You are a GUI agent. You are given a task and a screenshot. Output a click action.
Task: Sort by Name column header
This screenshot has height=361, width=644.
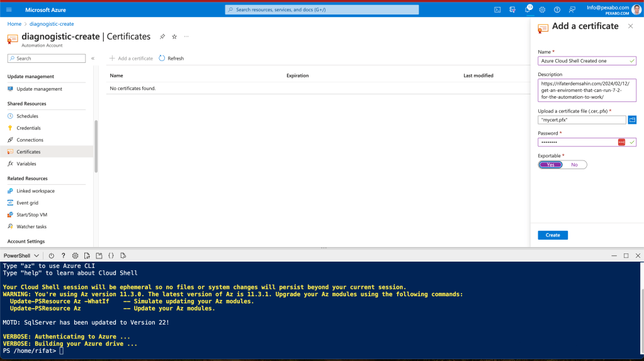(x=116, y=75)
